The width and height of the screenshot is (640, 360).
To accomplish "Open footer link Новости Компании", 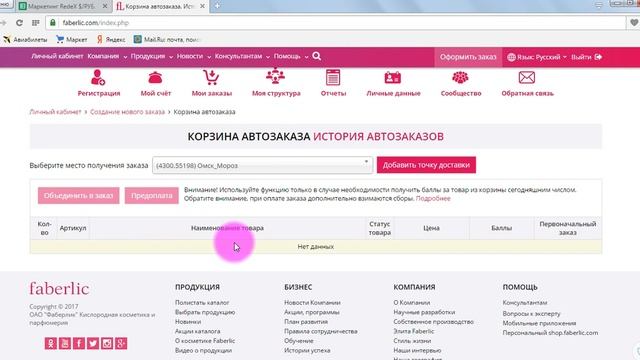I will click(x=312, y=302).
